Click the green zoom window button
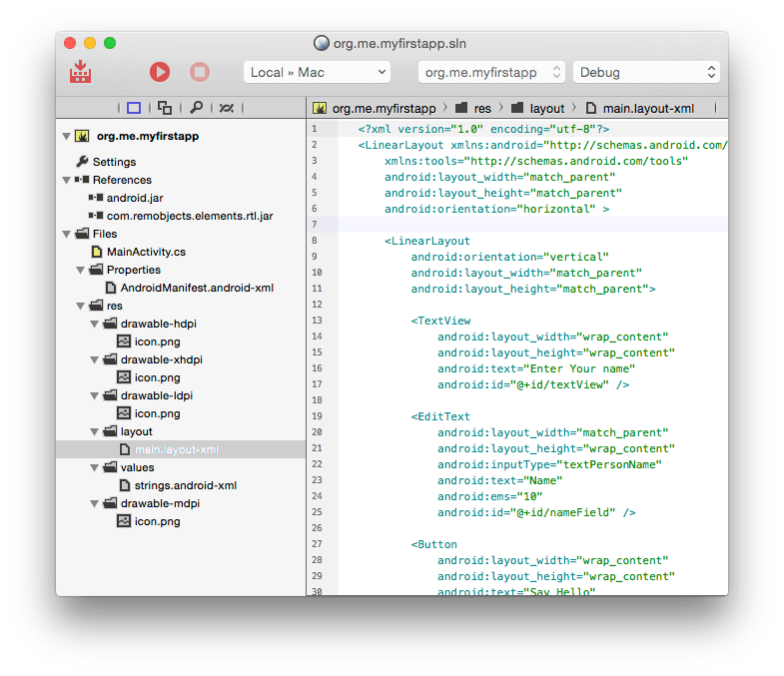 coord(110,43)
